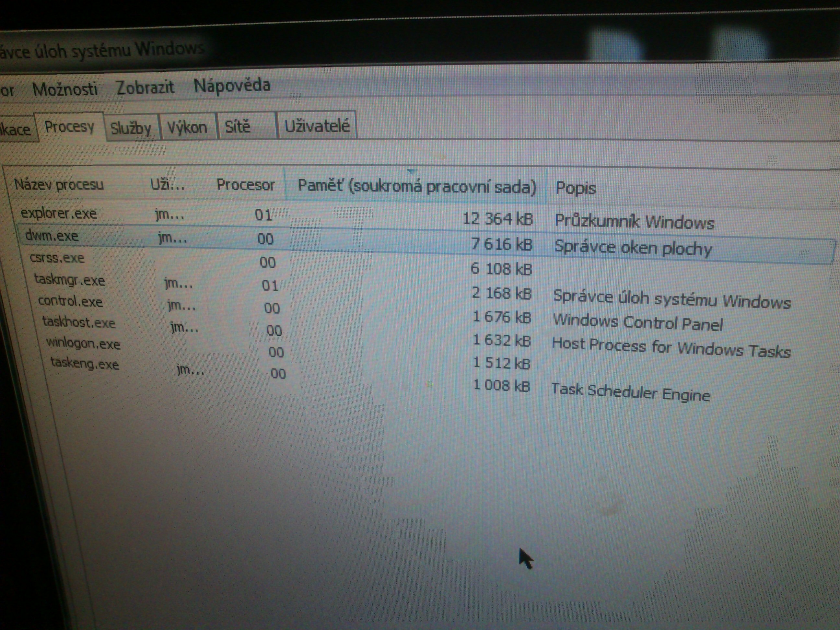Select the control.exe process
The width and height of the screenshot is (840, 630).
click(70, 301)
